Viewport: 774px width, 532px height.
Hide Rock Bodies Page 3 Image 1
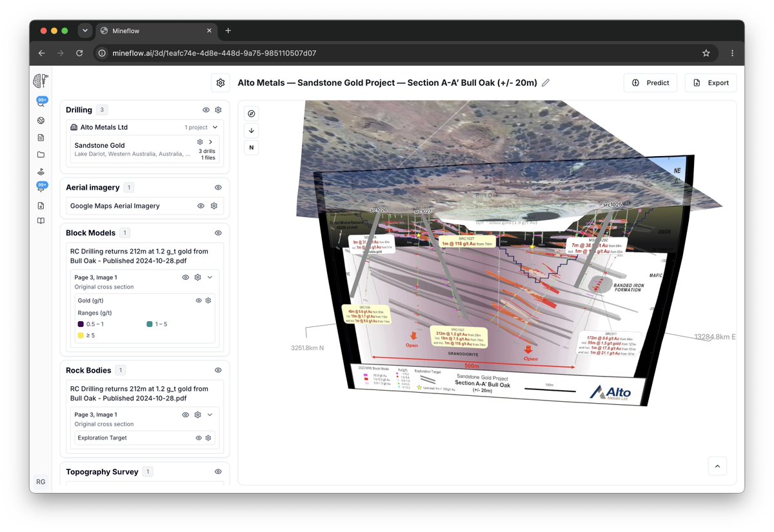(x=185, y=415)
